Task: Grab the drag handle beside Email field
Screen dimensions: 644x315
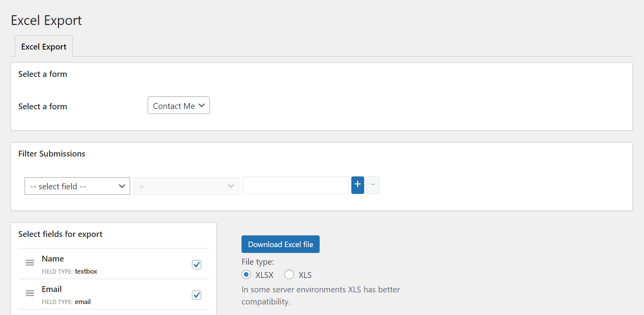Action: click(x=30, y=293)
